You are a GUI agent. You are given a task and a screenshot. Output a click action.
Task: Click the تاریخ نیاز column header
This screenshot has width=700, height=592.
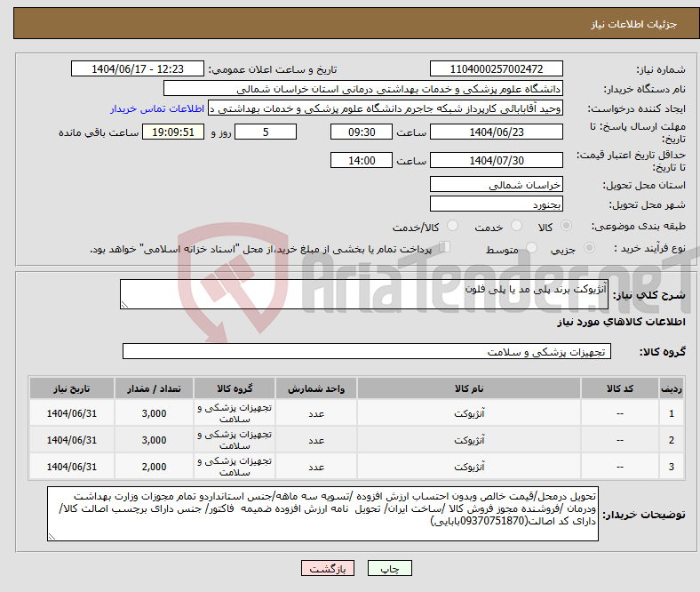[72, 388]
